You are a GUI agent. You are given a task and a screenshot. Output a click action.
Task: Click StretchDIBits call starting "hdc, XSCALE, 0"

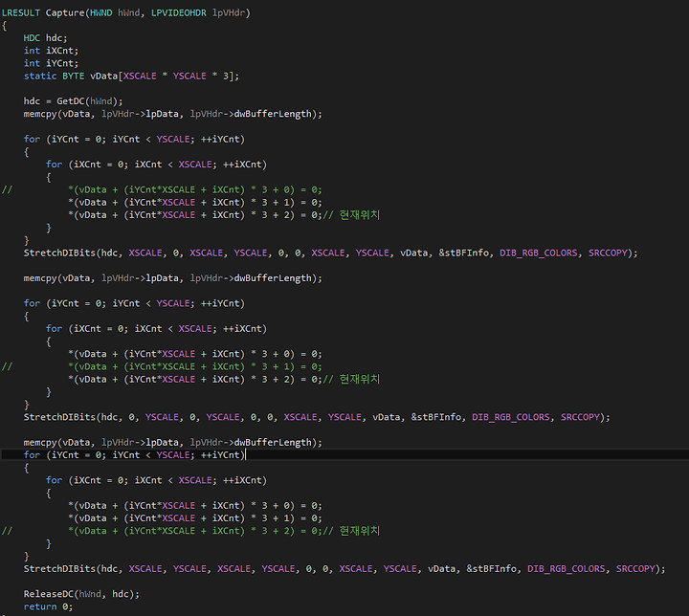click(330, 253)
